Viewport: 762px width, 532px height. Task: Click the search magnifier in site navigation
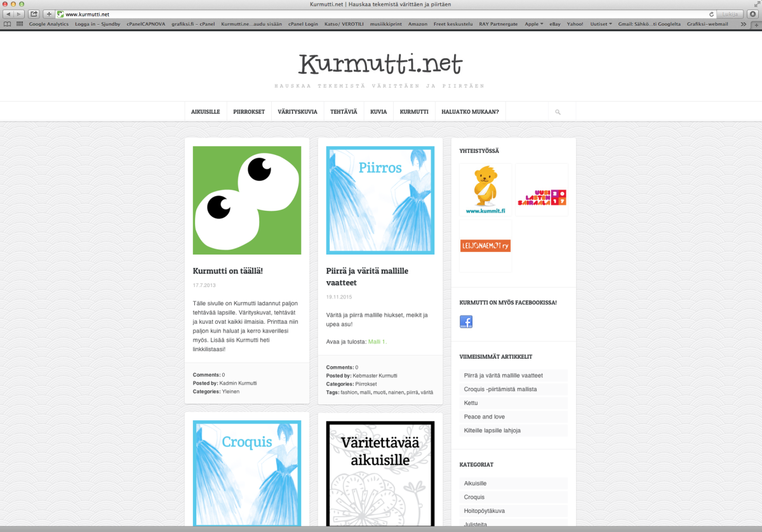(558, 112)
